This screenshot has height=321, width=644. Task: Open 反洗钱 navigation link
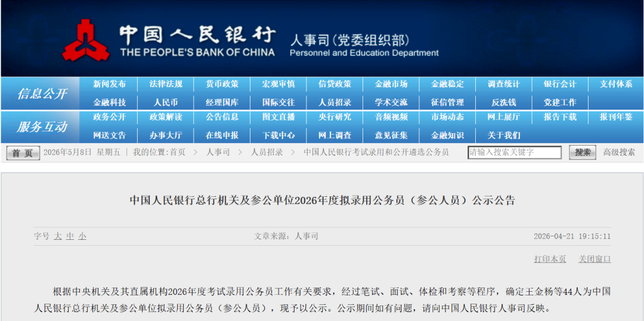click(x=503, y=103)
